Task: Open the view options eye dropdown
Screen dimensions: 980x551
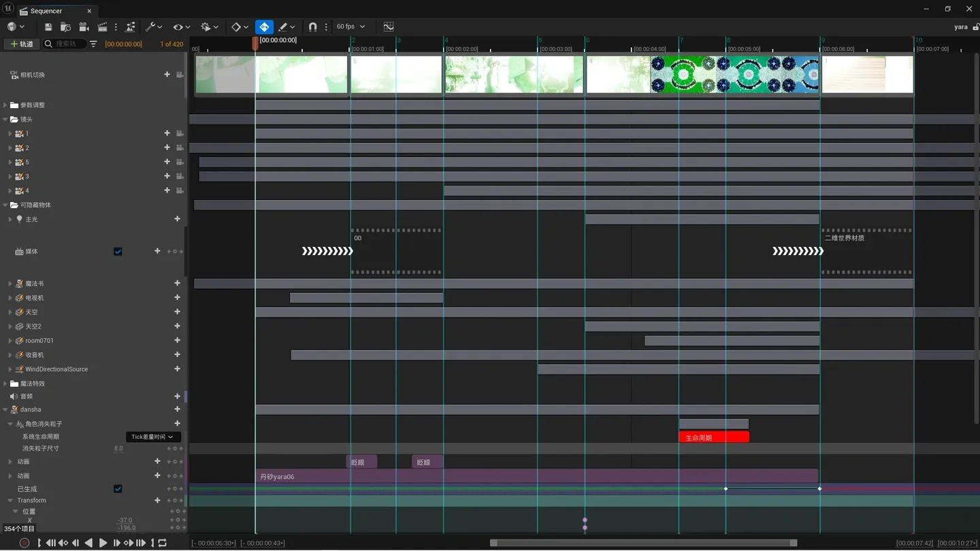Action: point(181,27)
